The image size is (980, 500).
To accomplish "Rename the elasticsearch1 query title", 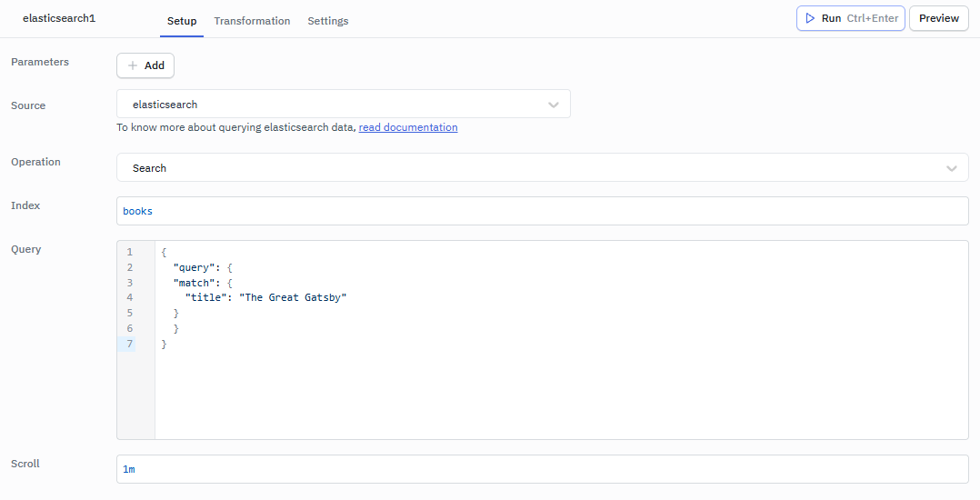I will (59, 18).
